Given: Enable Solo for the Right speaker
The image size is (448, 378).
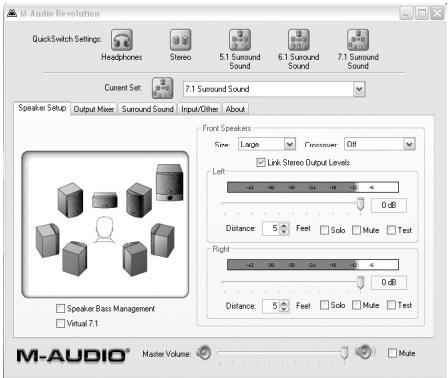Looking at the screenshot, I should tap(324, 305).
